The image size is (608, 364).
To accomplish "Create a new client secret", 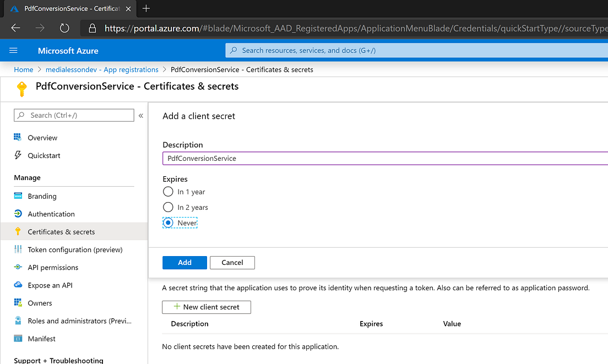I will pyautogui.click(x=206, y=307).
